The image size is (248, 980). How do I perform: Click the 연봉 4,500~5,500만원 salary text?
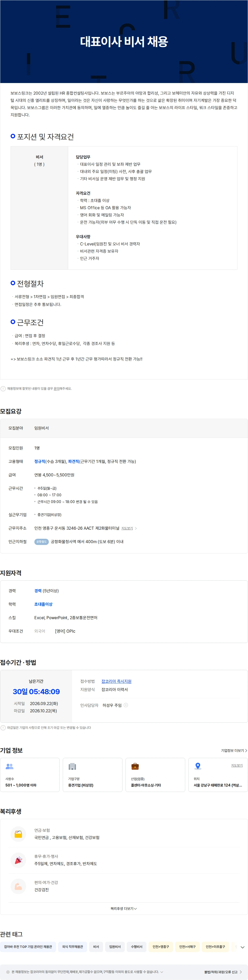tap(54, 474)
